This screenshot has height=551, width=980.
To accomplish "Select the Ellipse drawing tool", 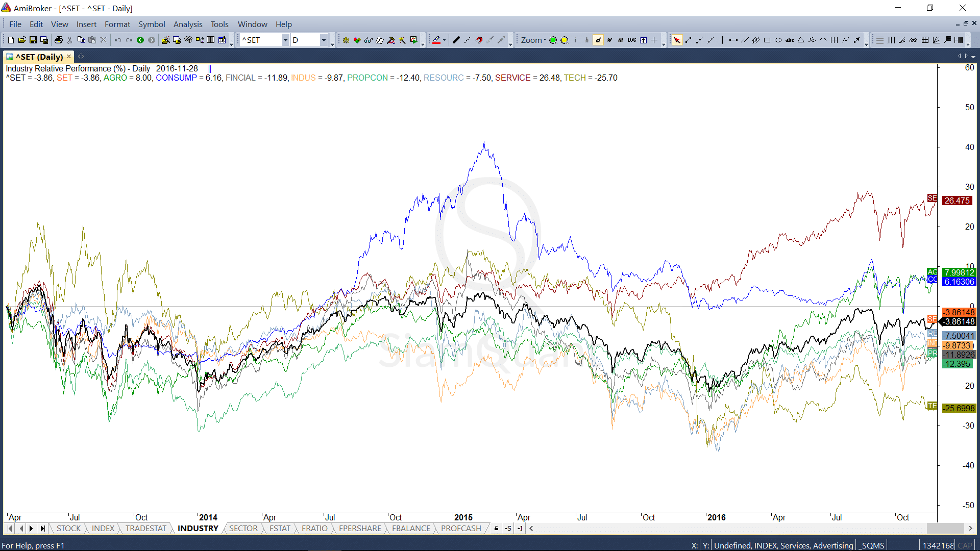I will (x=778, y=40).
